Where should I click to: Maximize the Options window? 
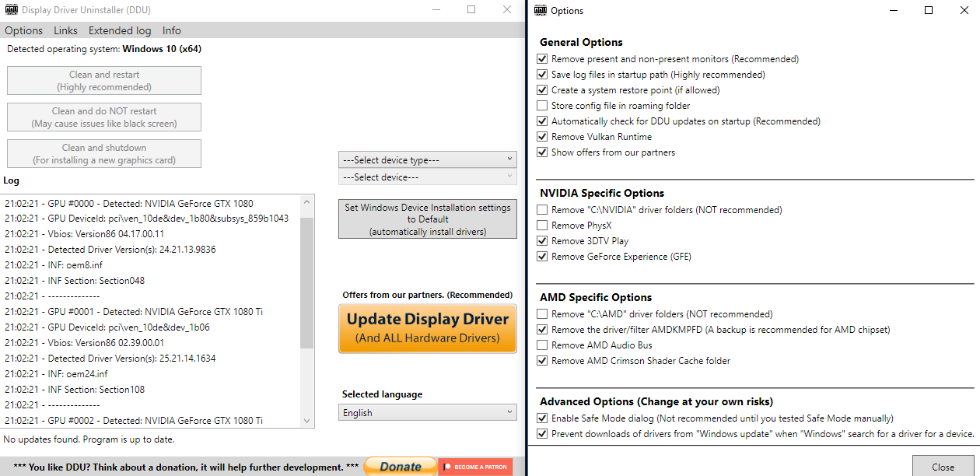[929, 10]
